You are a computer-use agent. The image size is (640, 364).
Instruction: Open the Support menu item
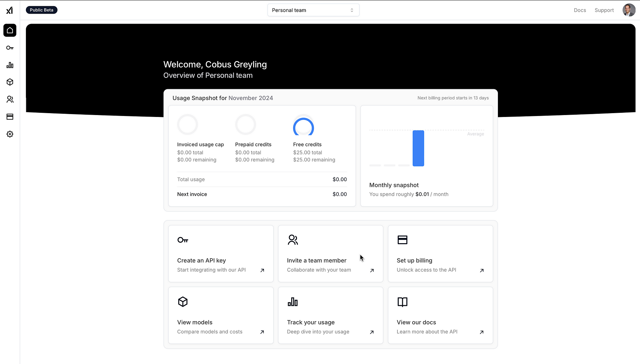click(604, 10)
